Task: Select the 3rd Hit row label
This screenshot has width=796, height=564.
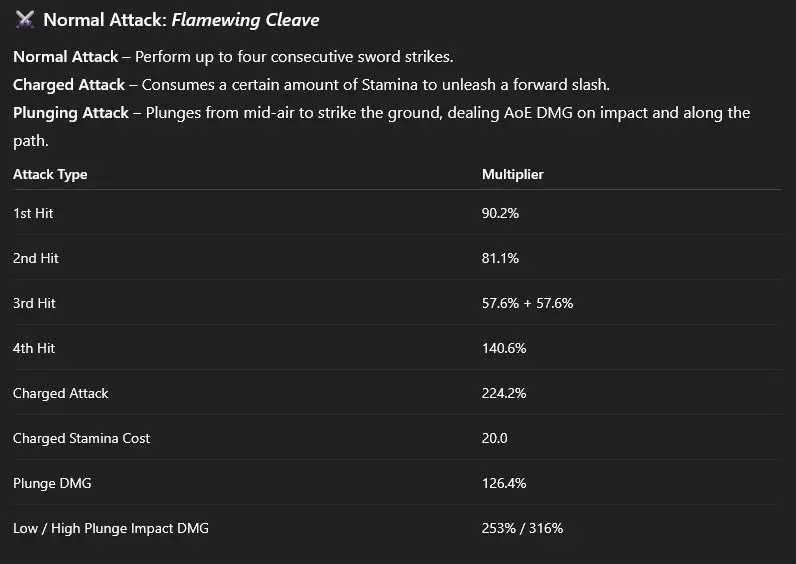Action: (36, 303)
